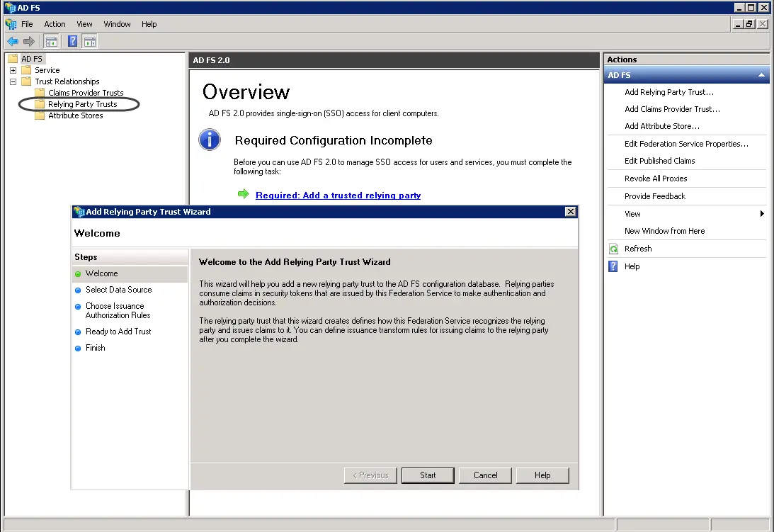774x532 pixels.
Task: Click the Back arrow toolbar icon
Action: pos(13,42)
